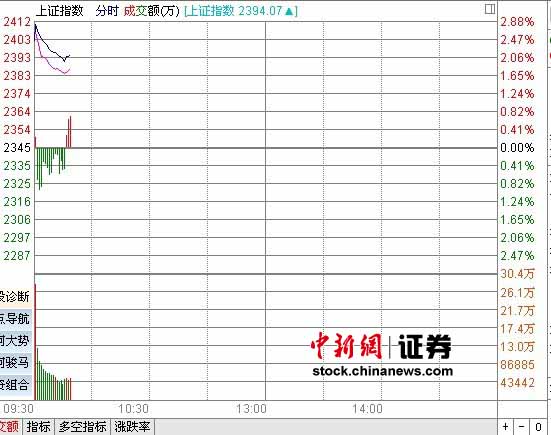The width and height of the screenshot is (551, 435).
Task: Open the 导航 sidebar item
Action: (15, 319)
